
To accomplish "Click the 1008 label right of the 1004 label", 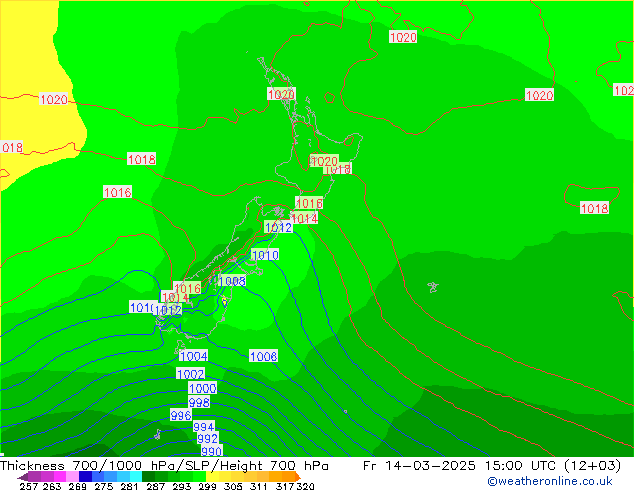I will click(264, 356).
